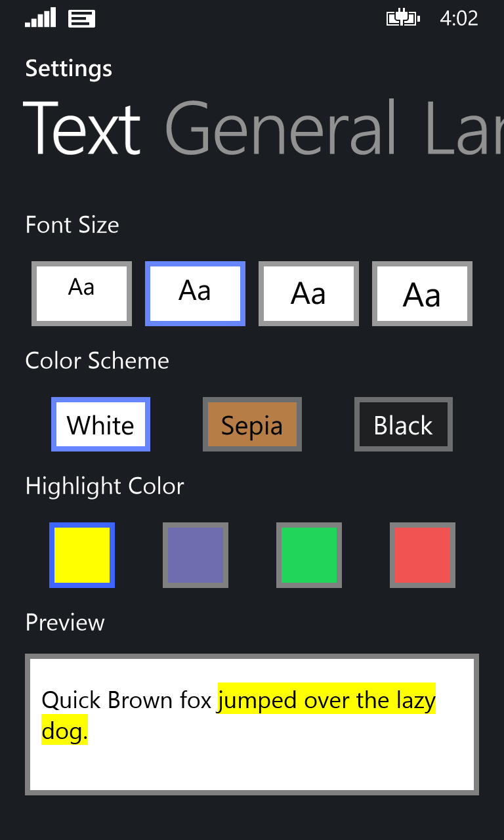This screenshot has width=504, height=840.
Task: Set highlight color to red
Action: click(422, 555)
